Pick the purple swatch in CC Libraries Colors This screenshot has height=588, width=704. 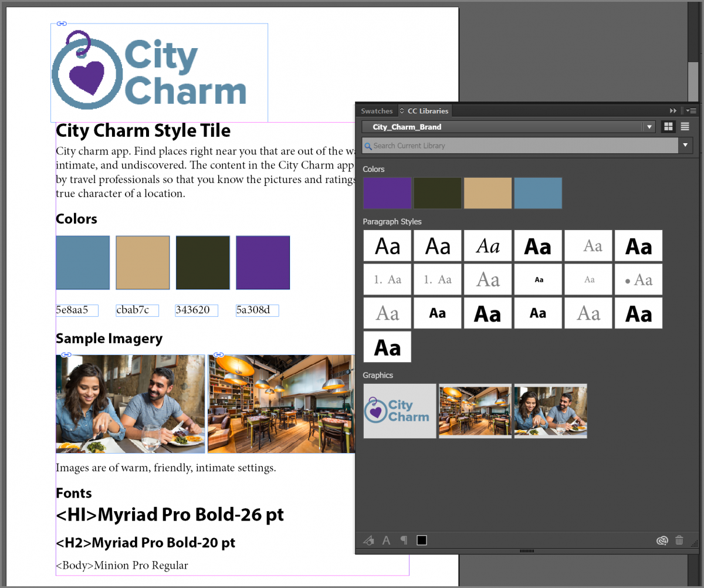pos(387,193)
